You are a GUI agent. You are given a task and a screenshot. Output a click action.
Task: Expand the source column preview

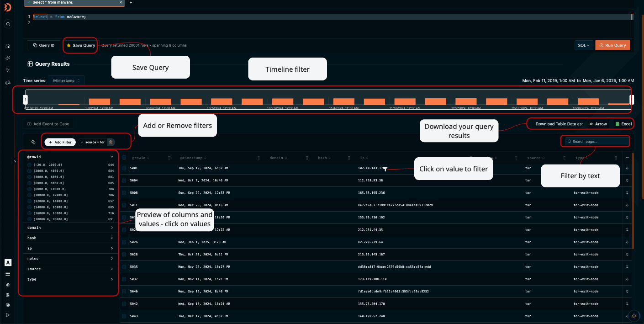69,269
